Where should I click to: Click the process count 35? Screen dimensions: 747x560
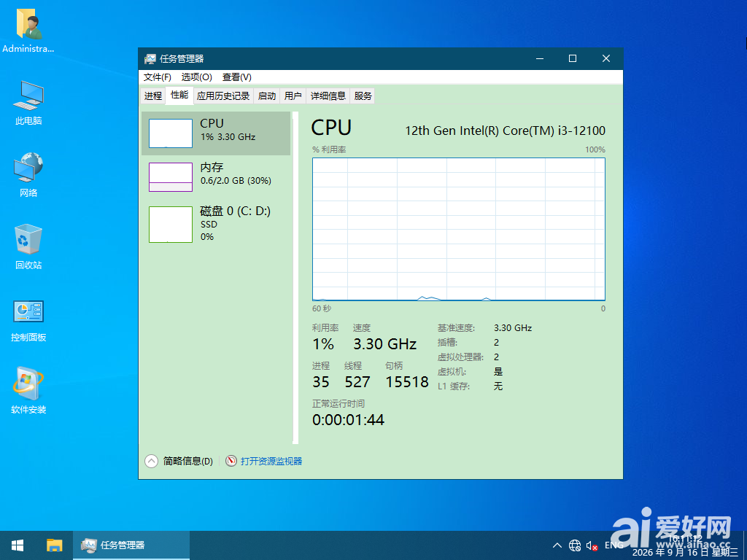321,382
